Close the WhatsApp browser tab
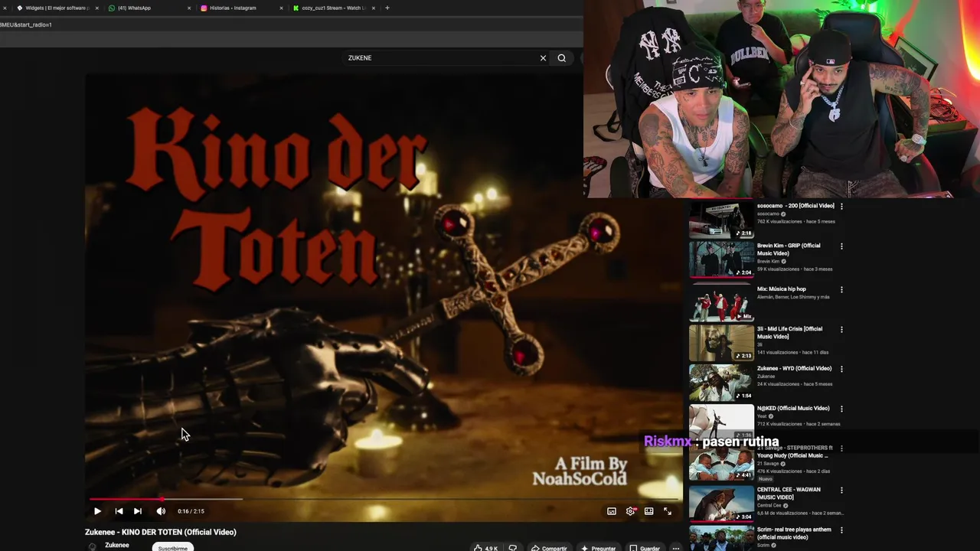The image size is (980, 551). [x=189, y=8]
